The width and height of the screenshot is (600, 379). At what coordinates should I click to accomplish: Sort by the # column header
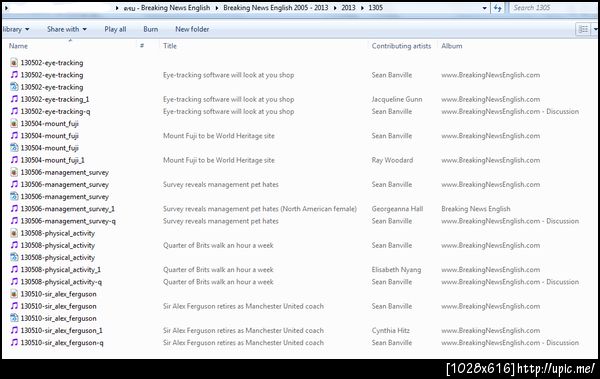pyautogui.click(x=142, y=46)
